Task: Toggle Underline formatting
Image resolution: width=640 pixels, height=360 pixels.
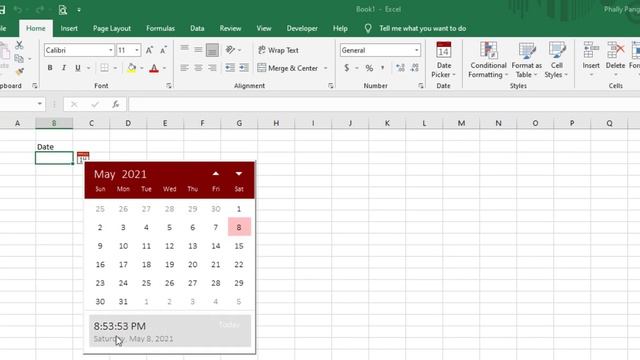Action: pyautogui.click(x=78, y=68)
